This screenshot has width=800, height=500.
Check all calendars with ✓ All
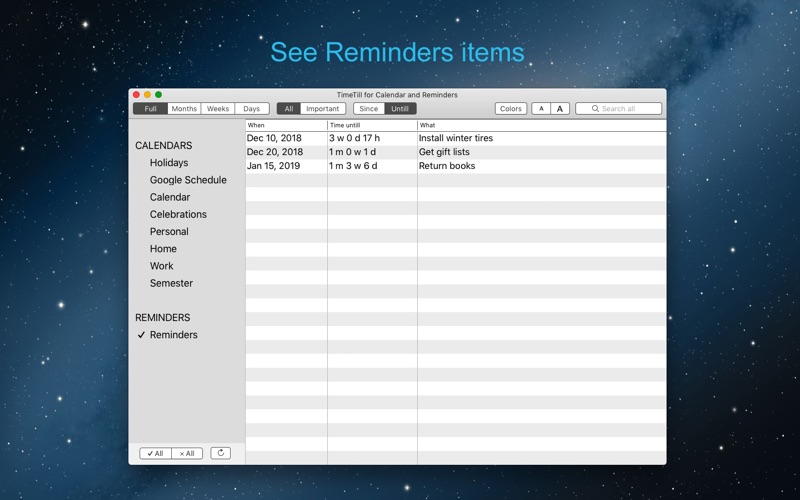(155, 454)
